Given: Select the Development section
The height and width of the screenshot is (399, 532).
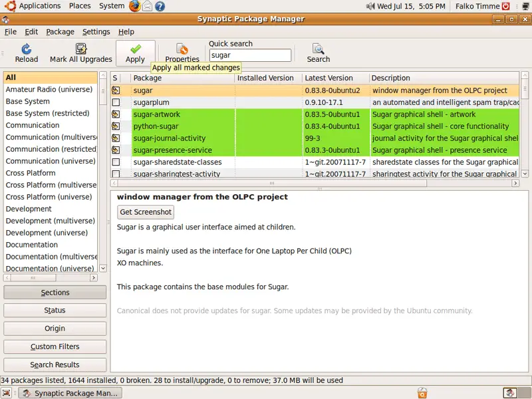Looking at the screenshot, I should (51, 209).
